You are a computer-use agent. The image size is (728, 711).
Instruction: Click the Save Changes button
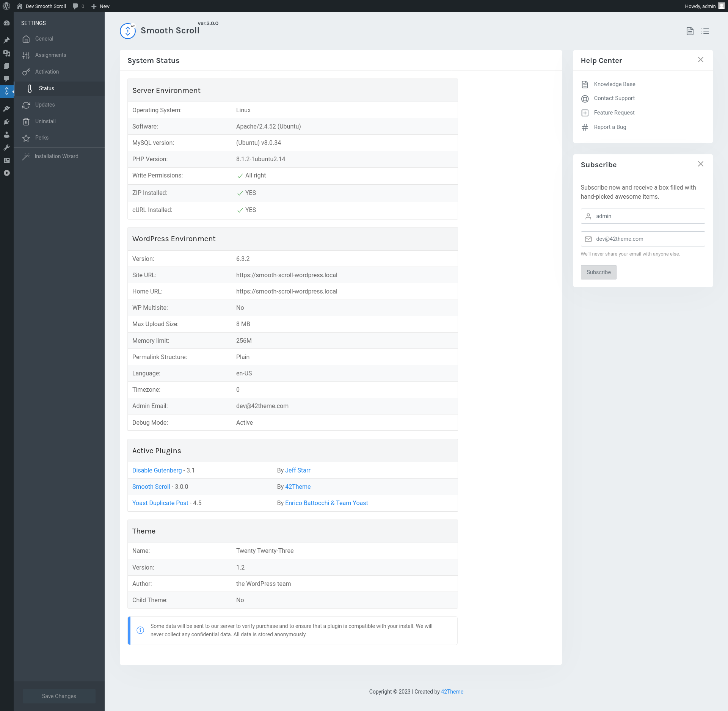tap(59, 696)
